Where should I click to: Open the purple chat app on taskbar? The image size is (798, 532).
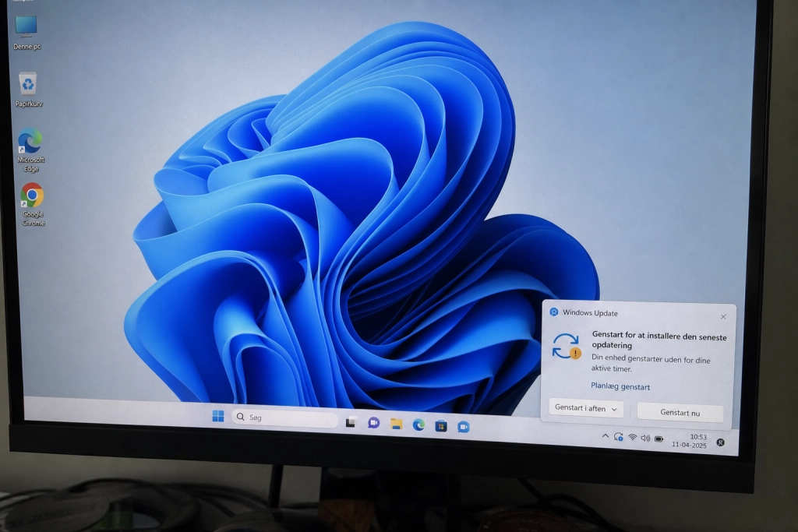click(373, 423)
